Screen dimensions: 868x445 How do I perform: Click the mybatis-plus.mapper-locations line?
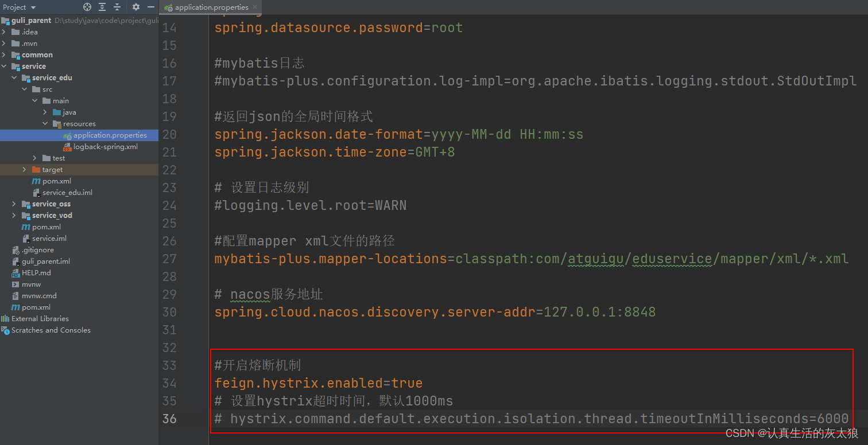click(532, 259)
